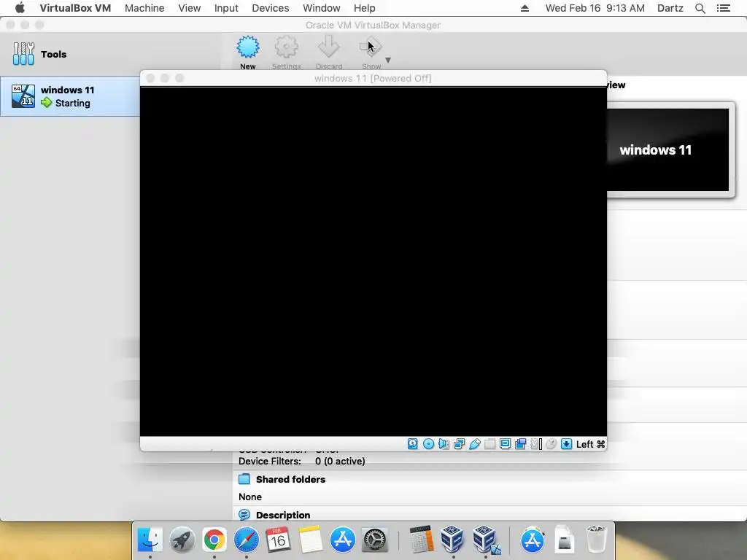Click the optical disk status icon
This screenshot has width=747, height=560.
pos(428,444)
